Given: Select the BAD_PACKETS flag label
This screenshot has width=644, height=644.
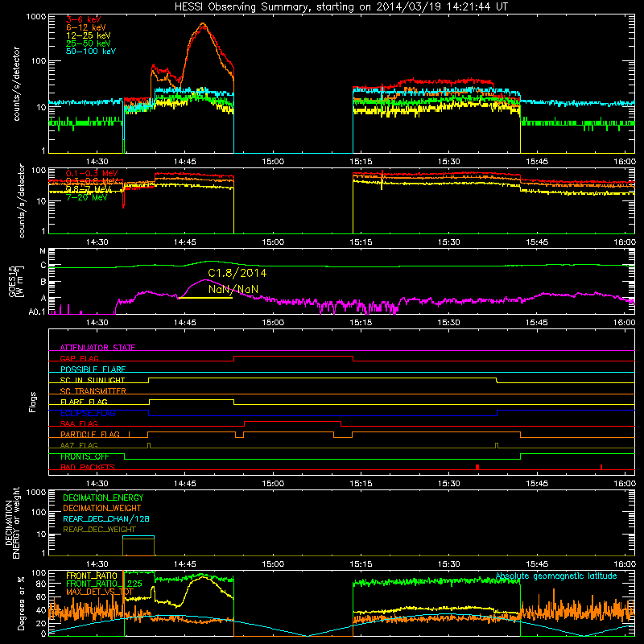Looking at the screenshot, I should pyautogui.click(x=88, y=467).
